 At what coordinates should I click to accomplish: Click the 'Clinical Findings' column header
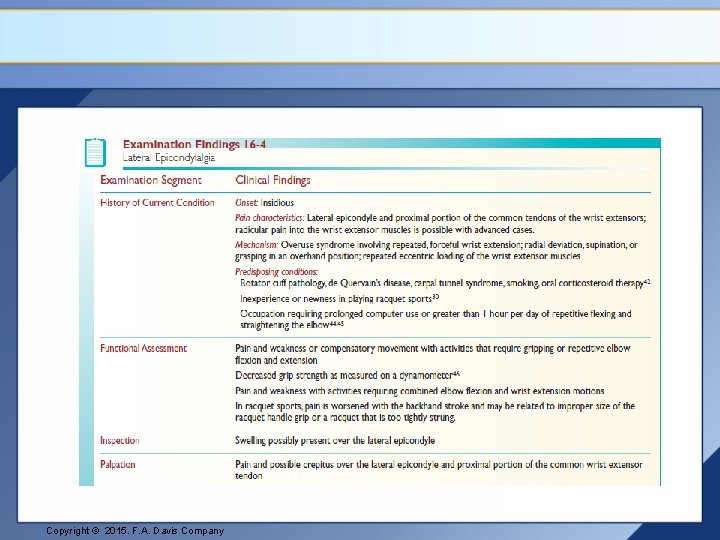pos(273,180)
